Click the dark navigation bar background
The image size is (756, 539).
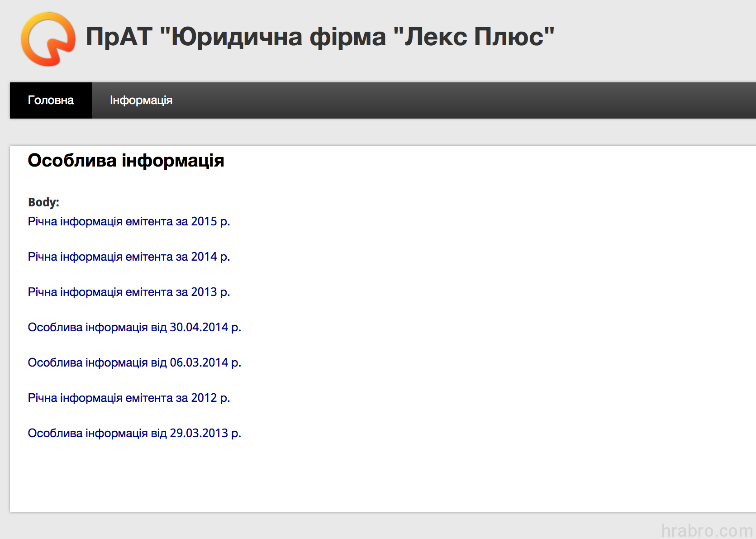407,100
